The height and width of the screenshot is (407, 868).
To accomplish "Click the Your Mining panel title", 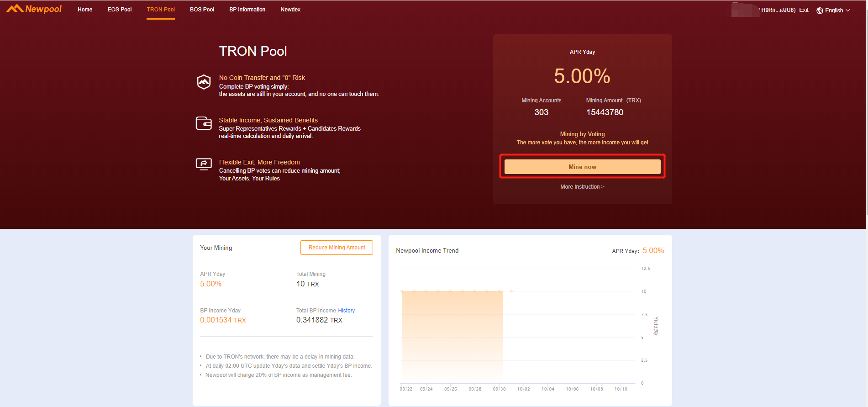I will [x=216, y=248].
